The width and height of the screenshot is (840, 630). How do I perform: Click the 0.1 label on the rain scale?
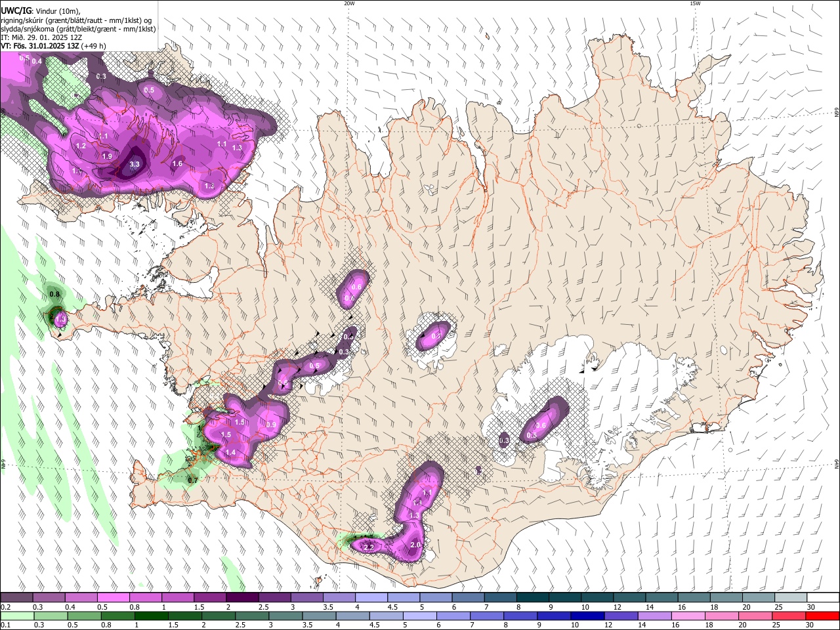[x=5, y=625]
